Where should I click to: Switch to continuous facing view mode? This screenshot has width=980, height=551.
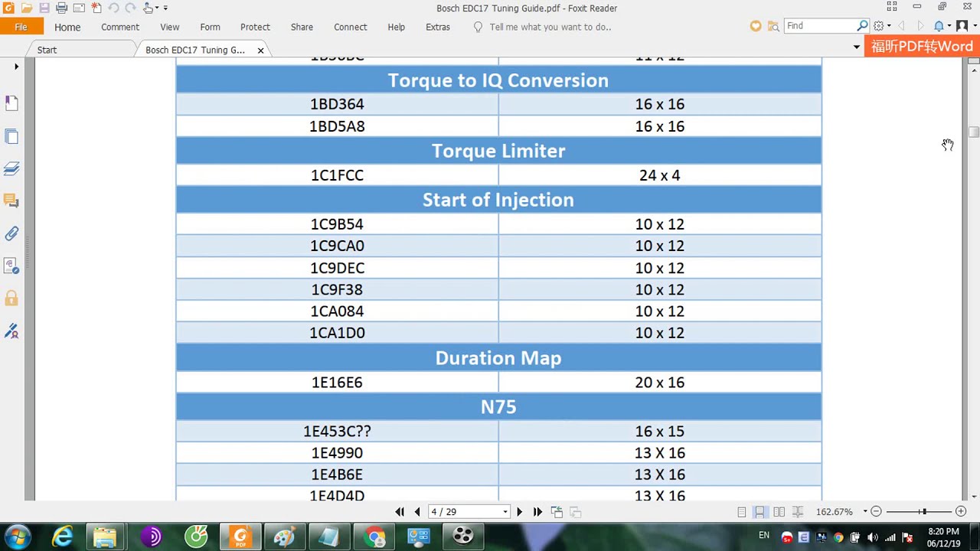point(797,511)
